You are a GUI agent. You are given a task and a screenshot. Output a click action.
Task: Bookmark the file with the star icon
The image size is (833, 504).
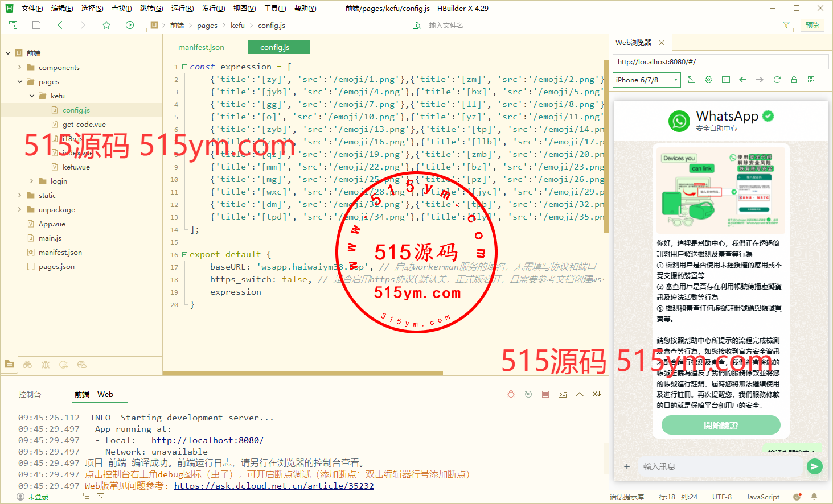coord(106,25)
